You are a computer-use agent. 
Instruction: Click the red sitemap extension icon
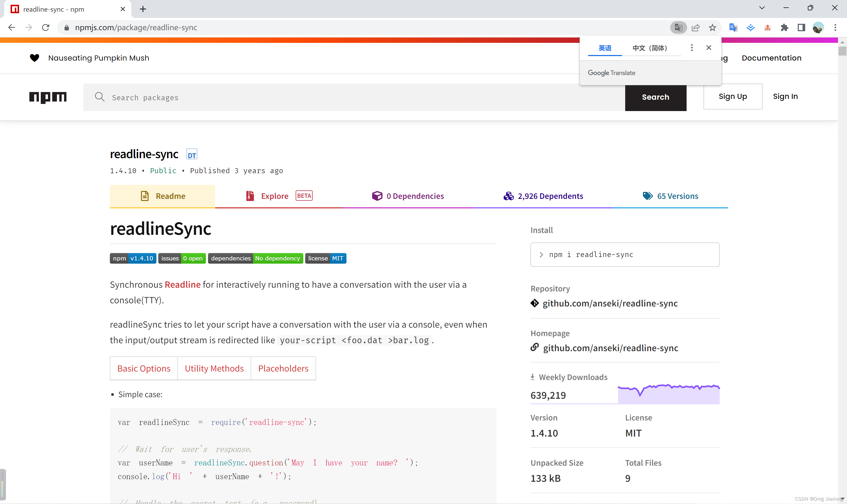(768, 28)
